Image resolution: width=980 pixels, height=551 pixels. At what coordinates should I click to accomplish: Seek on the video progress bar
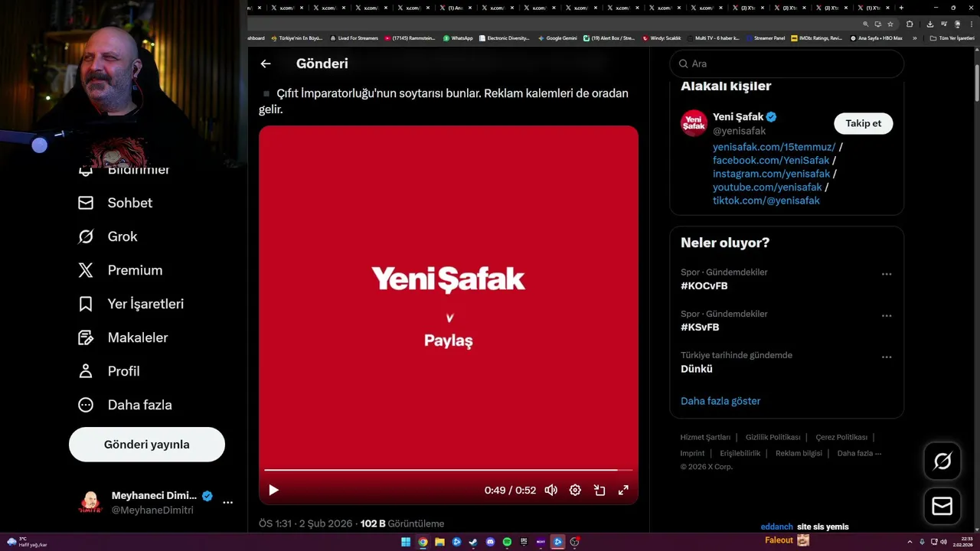448,470
